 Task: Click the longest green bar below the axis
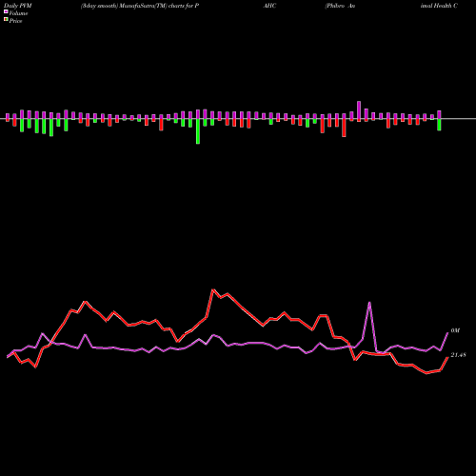[x=198, y=131]
